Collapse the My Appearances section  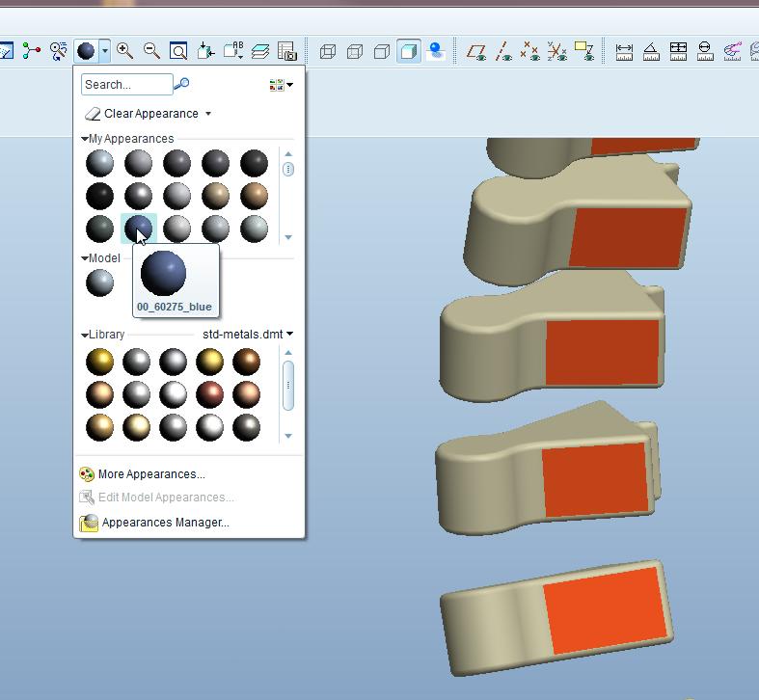point(85,139)
